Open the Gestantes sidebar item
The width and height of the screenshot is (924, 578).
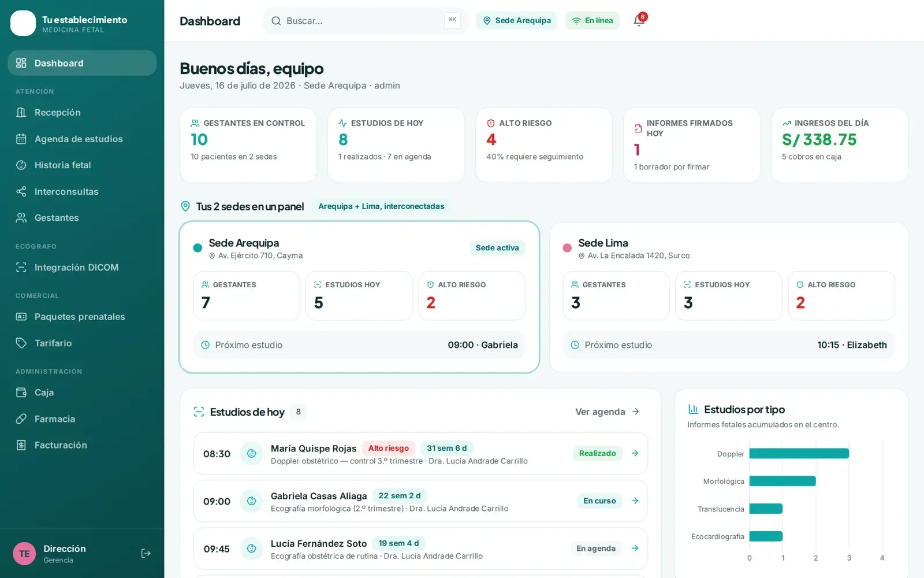pos(82,217)
